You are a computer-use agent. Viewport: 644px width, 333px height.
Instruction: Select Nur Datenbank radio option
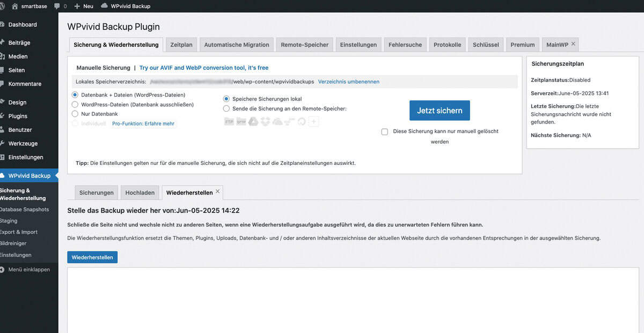click(x=75, y=114)
